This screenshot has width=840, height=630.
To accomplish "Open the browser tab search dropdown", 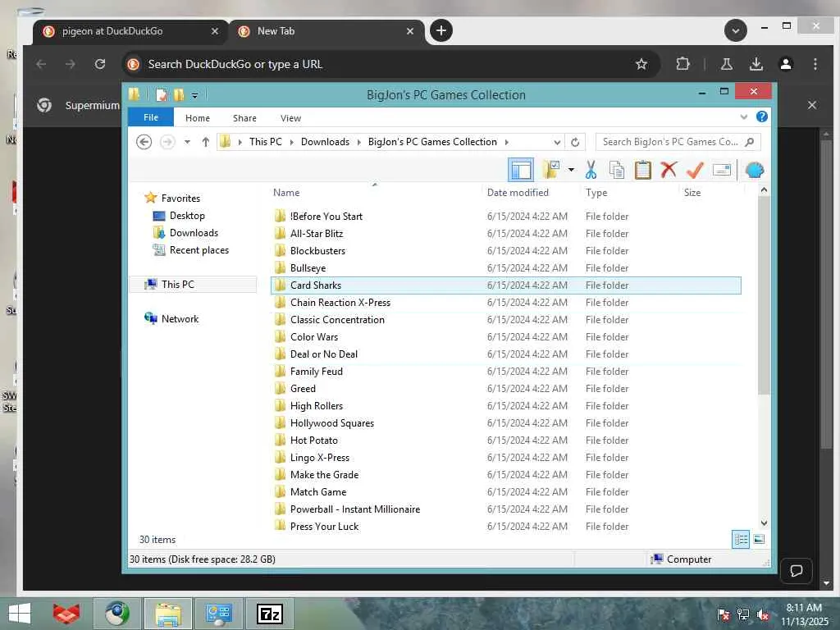I will click(x=736, y=30).
